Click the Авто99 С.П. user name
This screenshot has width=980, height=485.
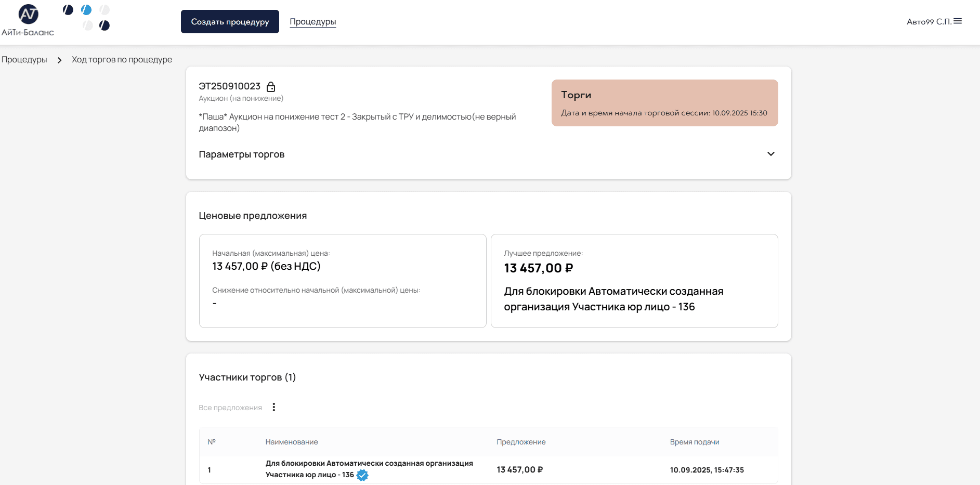pos(929,22)
